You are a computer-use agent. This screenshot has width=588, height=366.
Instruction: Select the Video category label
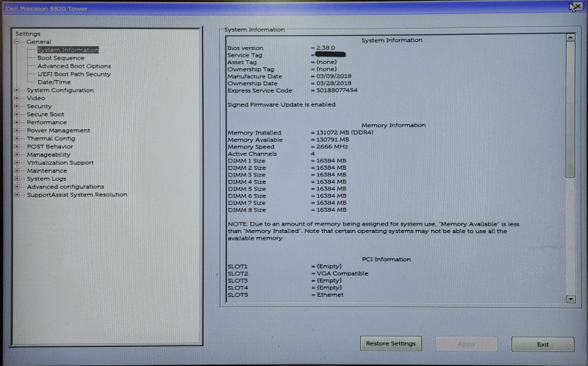35,98
